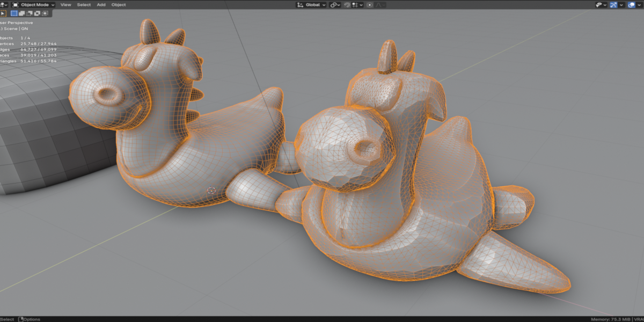The image size is (644, 322).
Task: Open the View menu
Action: pyautogui.click(x=65, y=5)
